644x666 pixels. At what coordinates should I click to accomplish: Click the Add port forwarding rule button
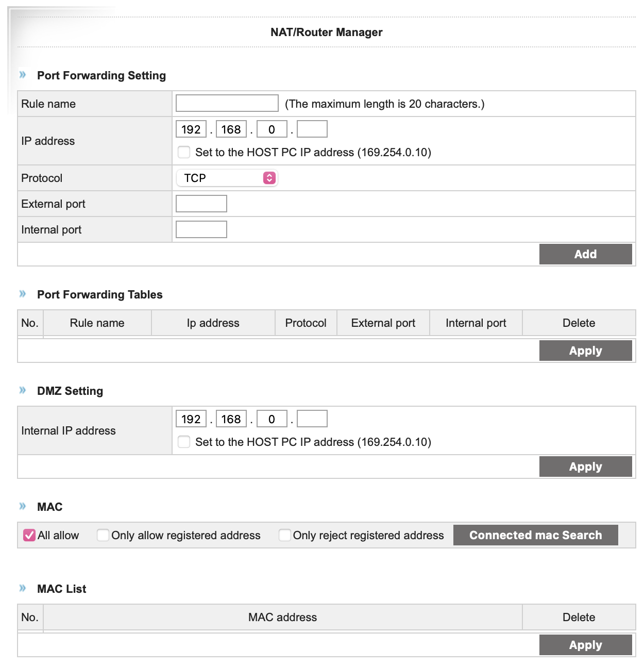click(585, 254)
